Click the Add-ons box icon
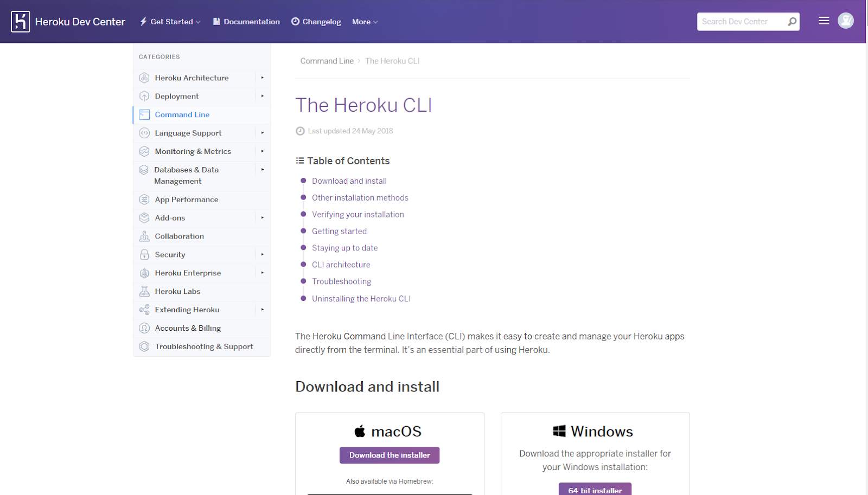Screen dimensions: 868x495 click(x=144, y=218)
